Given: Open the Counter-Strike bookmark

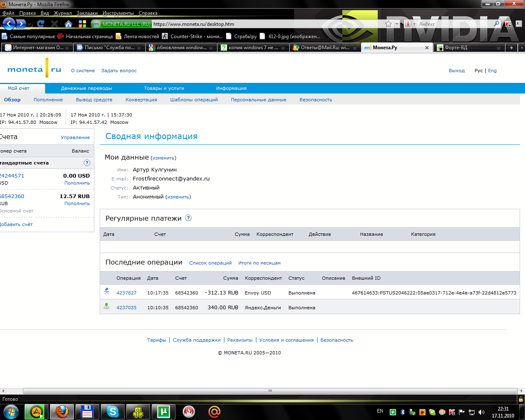Looking at the screenshot, I should coord(193,36).
